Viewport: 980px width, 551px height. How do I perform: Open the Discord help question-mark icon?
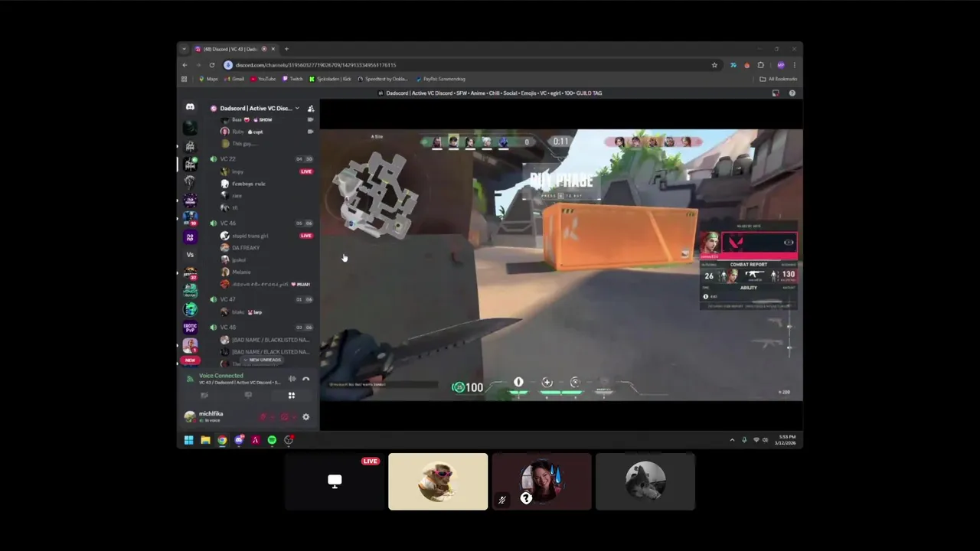click(x=792, y=93)
